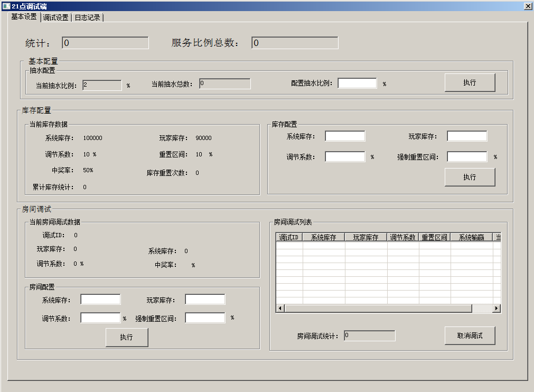The image size is (534, 392).
Task: Click left scroll arrow of 房间调试列表
Action: [280, 308]
